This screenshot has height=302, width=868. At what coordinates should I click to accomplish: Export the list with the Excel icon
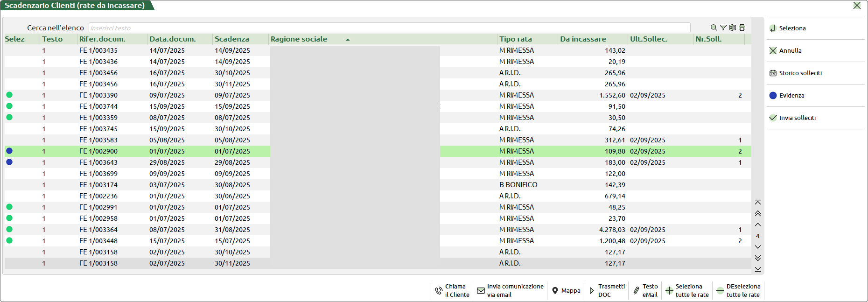click(733, 28)
